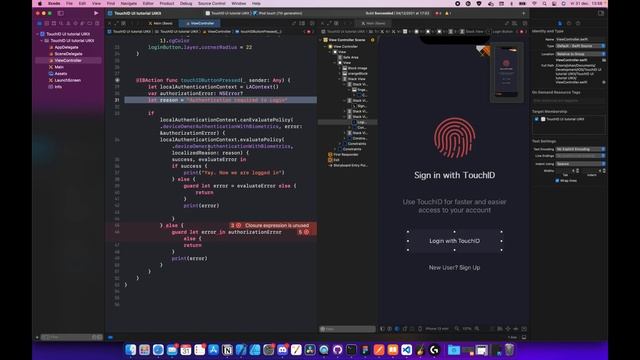Run the project with the play button
Viewport: 640px width, 360px height.
point(96,13)
